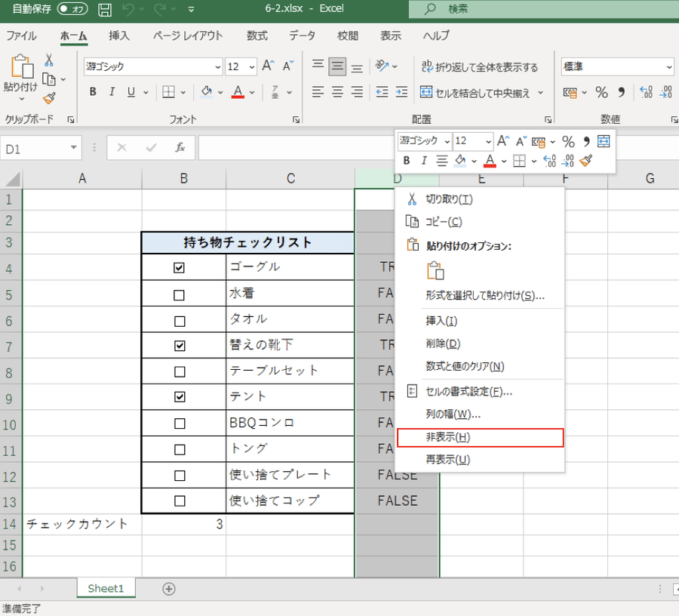Check the 水着 checkbox
Viewport: 679px width, 616px height.
[x=180, y=295]
